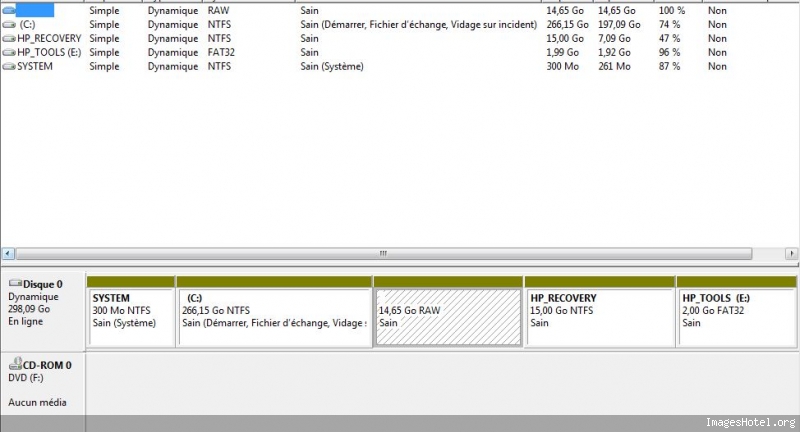Click 'Sain (Système)' status in list
This screenshot has height=432, width=800.
coord(332,66)
